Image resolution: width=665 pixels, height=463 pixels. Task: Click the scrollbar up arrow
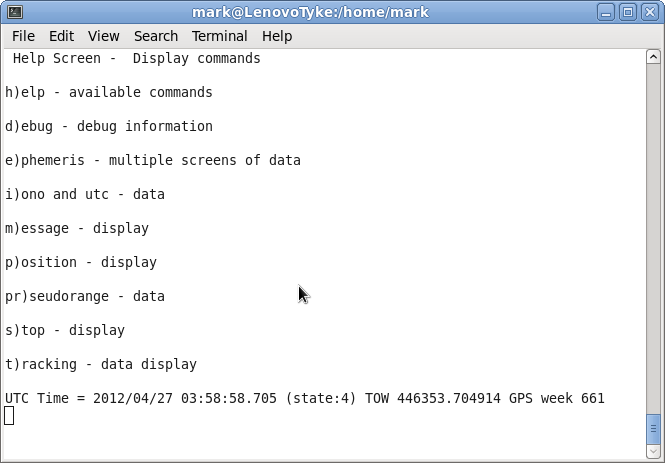click(654, 57)
